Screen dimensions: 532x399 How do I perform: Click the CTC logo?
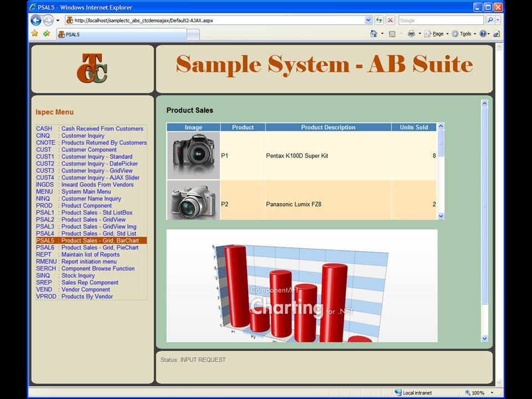coord(92,68)
